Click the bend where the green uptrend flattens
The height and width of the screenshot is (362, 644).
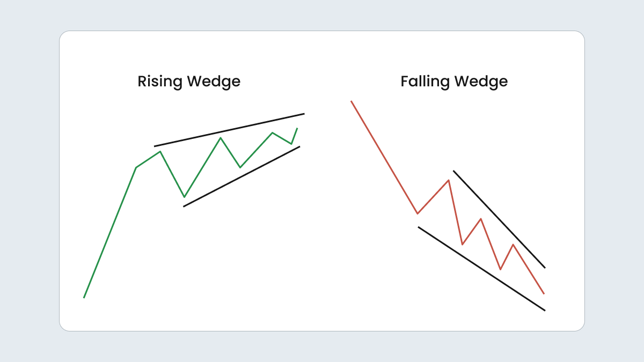tap(136, 168)
